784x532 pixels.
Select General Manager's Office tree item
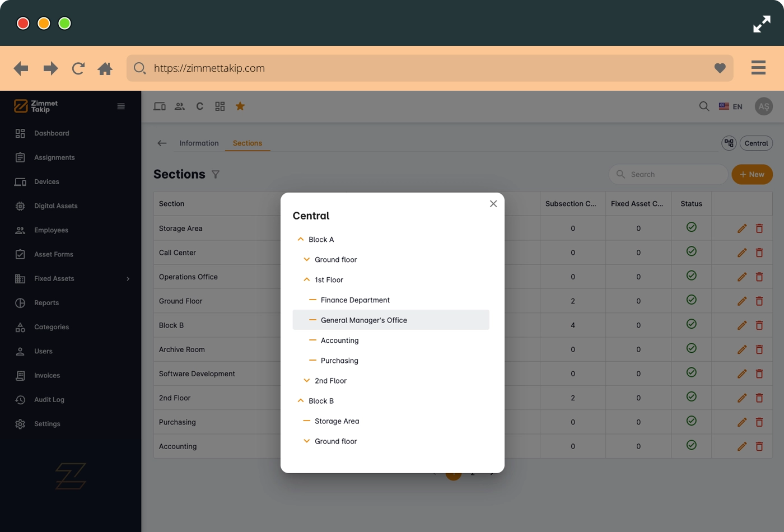pyautogui.click(x=391, y=320)
